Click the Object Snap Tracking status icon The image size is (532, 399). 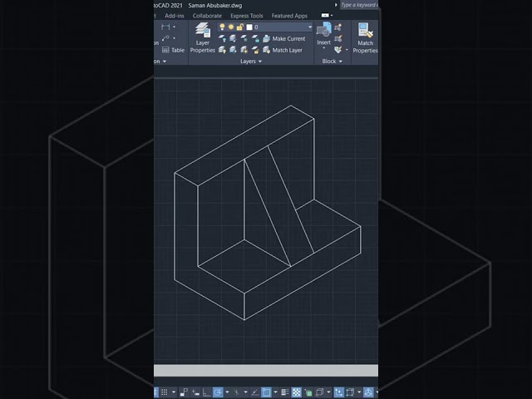[255, 392]
